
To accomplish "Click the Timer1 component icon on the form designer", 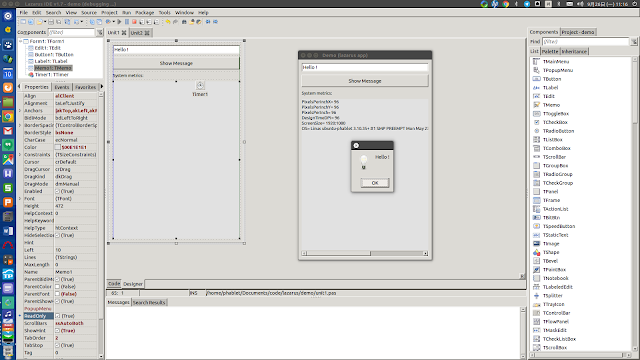I will click(x=200, y=85).
